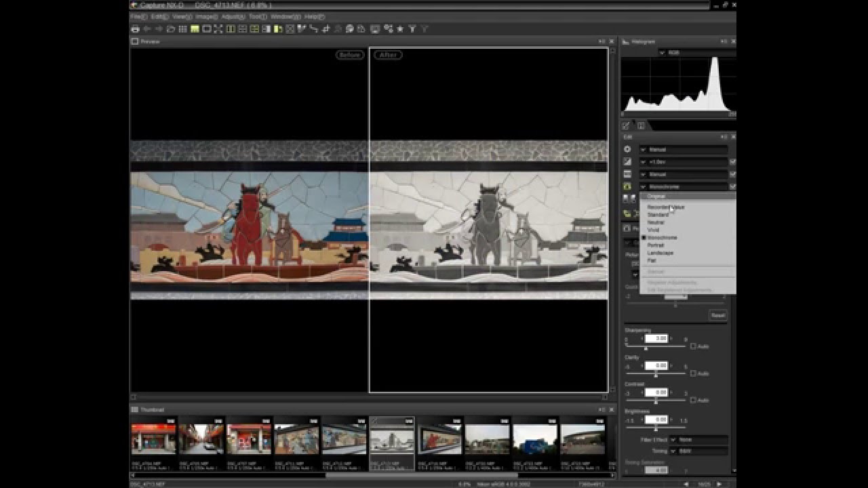Click the After label button
The height and width of the screenshot is (488, 868).
388,55
